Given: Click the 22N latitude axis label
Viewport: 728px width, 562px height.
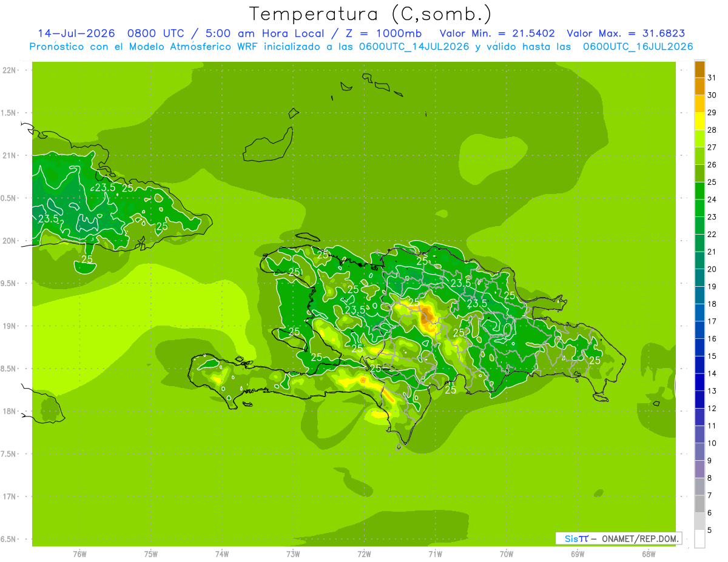Looking at the screenshot, I should click(x=10, y=70).
